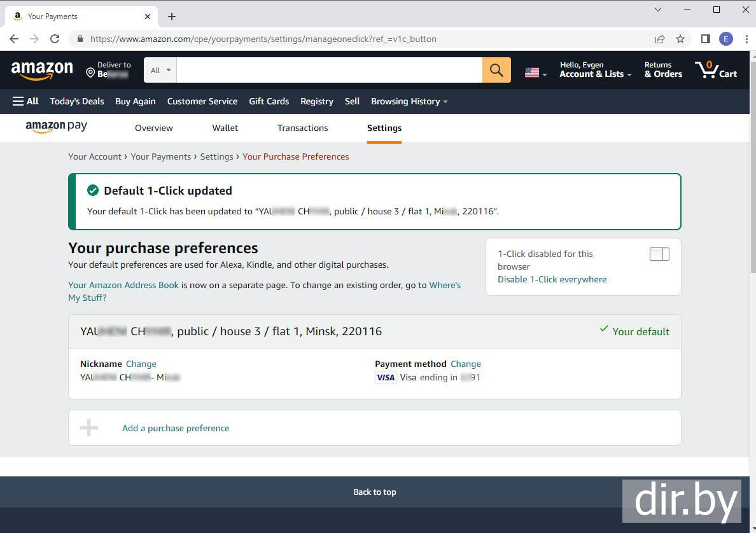Open the Chrome three-dot menu
756x533 pixels.
[x=746, y=39]
